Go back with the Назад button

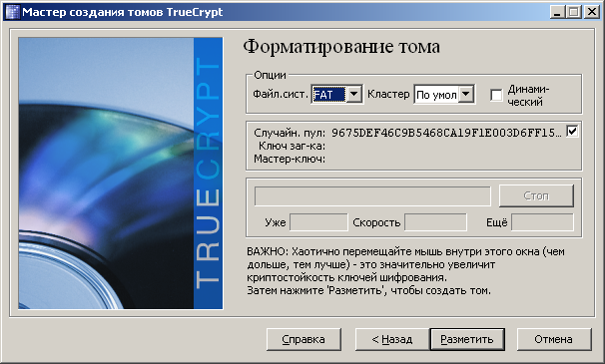[x=392, y=339]
